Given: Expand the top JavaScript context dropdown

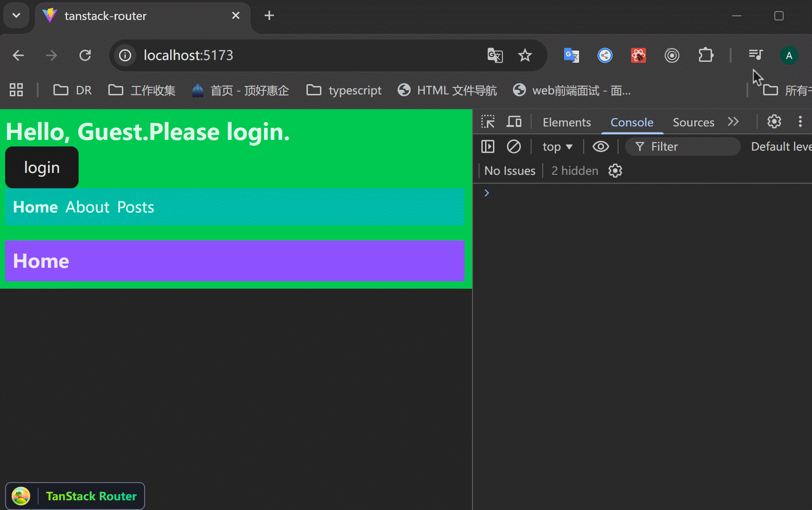Looking at the screenshot, I should (x=557, y=147).
